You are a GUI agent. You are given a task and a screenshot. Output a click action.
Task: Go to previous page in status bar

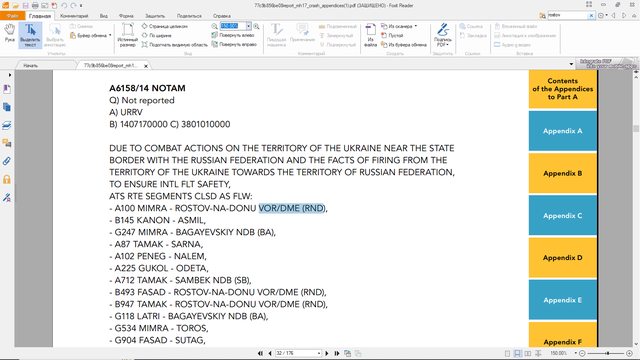(270, 353)
